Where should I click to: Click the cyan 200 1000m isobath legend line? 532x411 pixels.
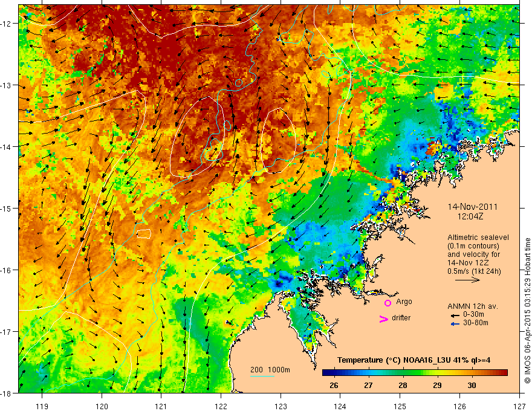262,376
